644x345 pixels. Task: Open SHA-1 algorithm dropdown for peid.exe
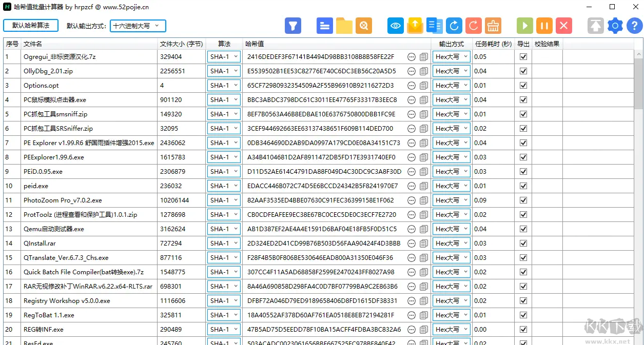(224, 186)
